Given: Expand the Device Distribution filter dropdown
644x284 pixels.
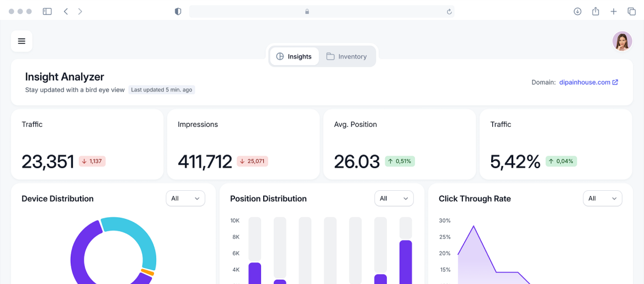Looking at the screenshot, I should pos(185,199).
